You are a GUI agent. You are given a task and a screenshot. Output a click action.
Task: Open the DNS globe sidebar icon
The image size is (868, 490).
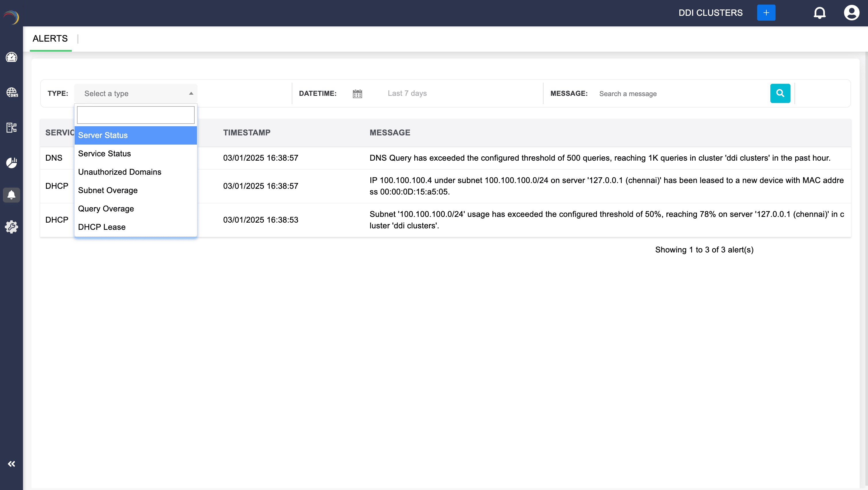(12, 92)
